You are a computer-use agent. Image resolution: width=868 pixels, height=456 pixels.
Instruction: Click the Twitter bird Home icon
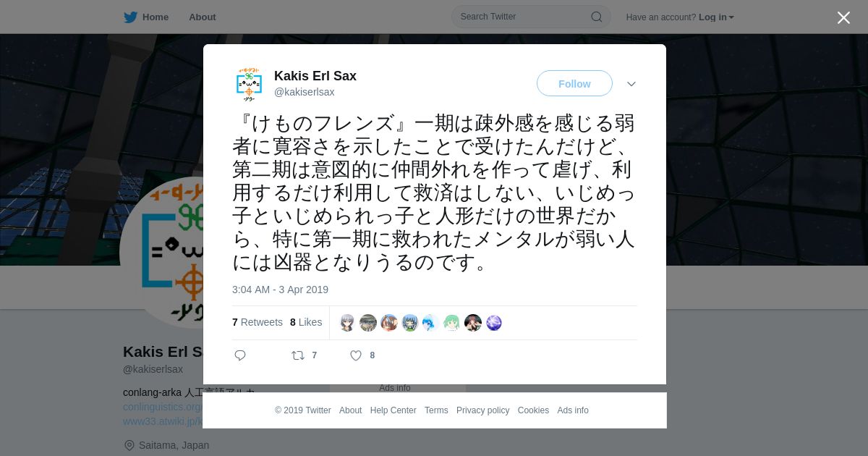point(130,17)
